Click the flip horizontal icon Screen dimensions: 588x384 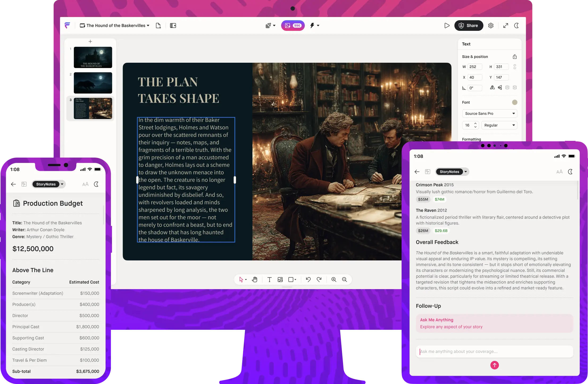[492, 88]
